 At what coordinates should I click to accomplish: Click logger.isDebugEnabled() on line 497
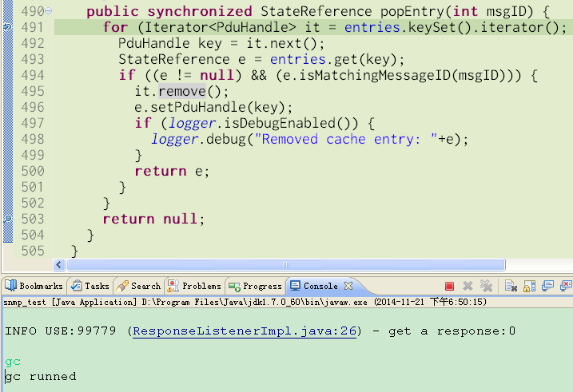pos(263,123)
